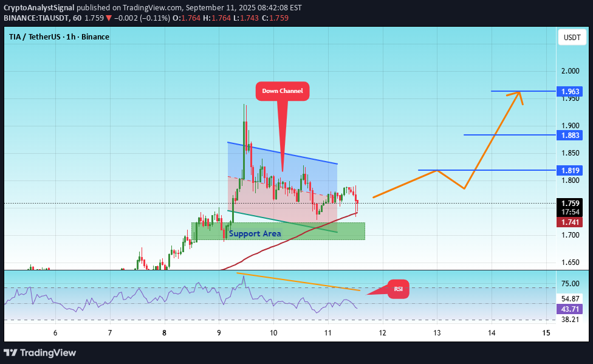Click the 1.883 price target label
This screenshot has width=593, height=364.
(570, 136)
